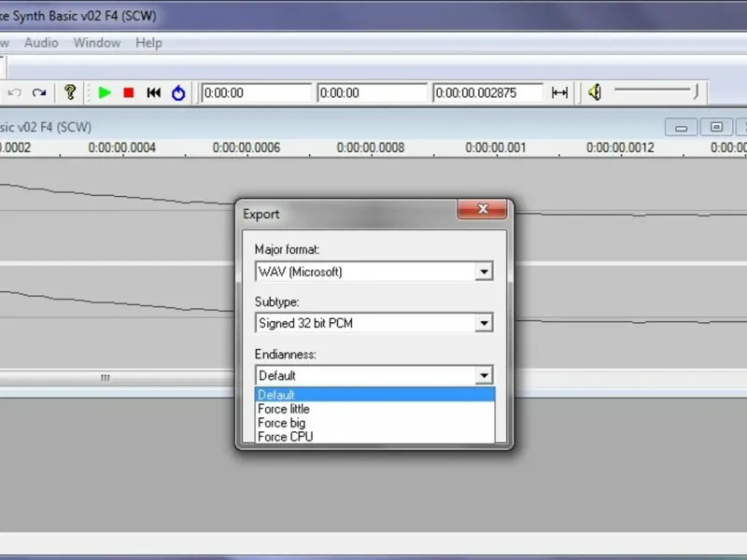Click timeline marker 0:00:00.001
The height and width of the screenshot is (560, 747).
[x=496, y=147]
